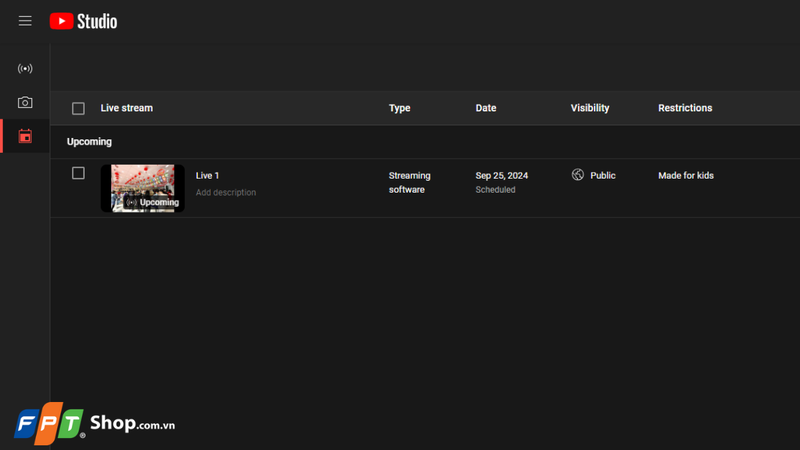Click the Public visibility globe icon
The width and height of the screenshot is (800, 450).
click(x=578, y=175)
